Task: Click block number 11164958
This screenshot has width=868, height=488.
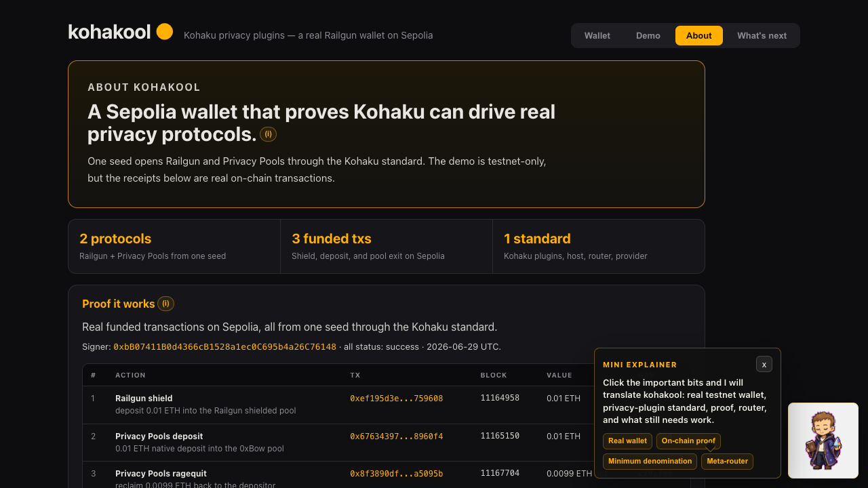Action: [500, 398]
